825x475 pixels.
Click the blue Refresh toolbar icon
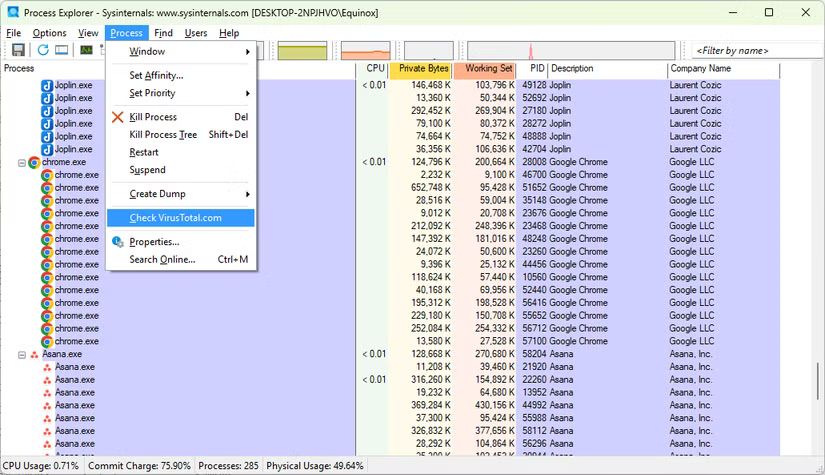[x=43, y=50]
